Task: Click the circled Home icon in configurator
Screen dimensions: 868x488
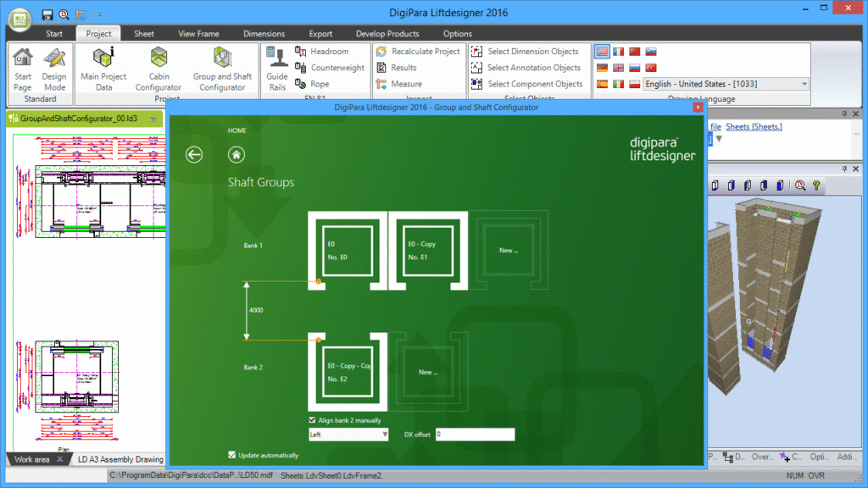Action: click(x=236, y=154)
